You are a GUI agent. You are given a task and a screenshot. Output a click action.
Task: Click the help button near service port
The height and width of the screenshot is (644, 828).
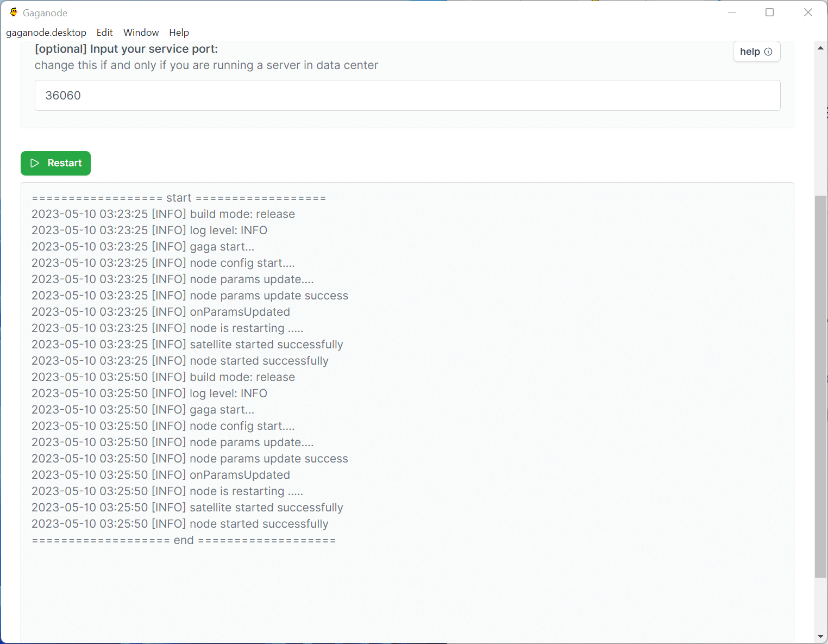point(756,52)
